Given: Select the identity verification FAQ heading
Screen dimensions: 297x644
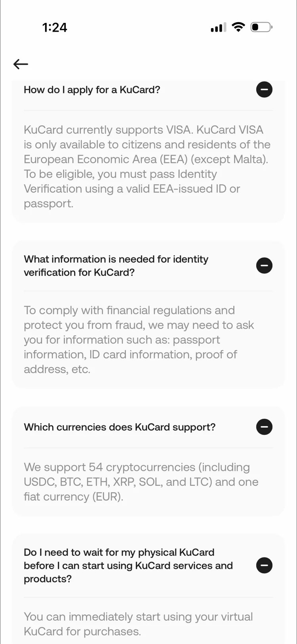Looking at the screenshot, I should [x=116, y=266].
